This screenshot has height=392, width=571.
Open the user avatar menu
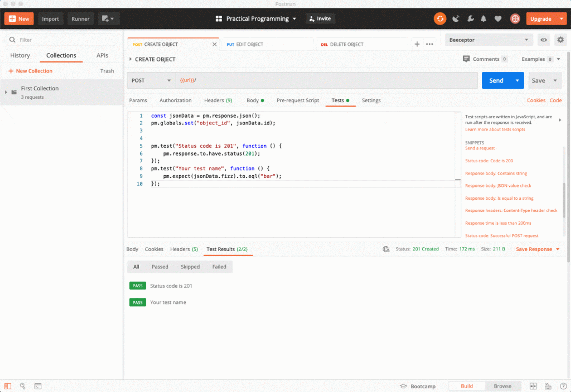coord(515,19)
